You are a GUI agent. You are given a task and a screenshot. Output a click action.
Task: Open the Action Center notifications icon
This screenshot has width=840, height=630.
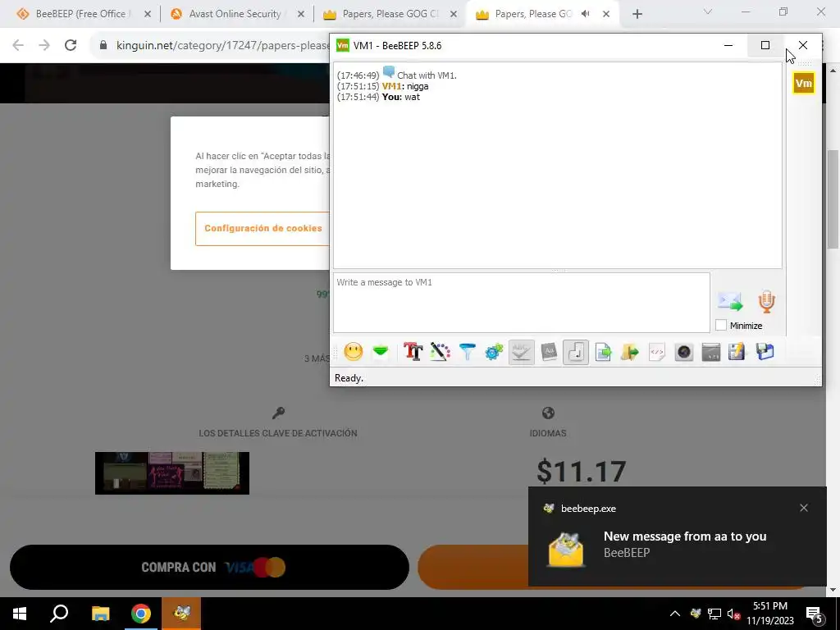(x=814, y=615)
